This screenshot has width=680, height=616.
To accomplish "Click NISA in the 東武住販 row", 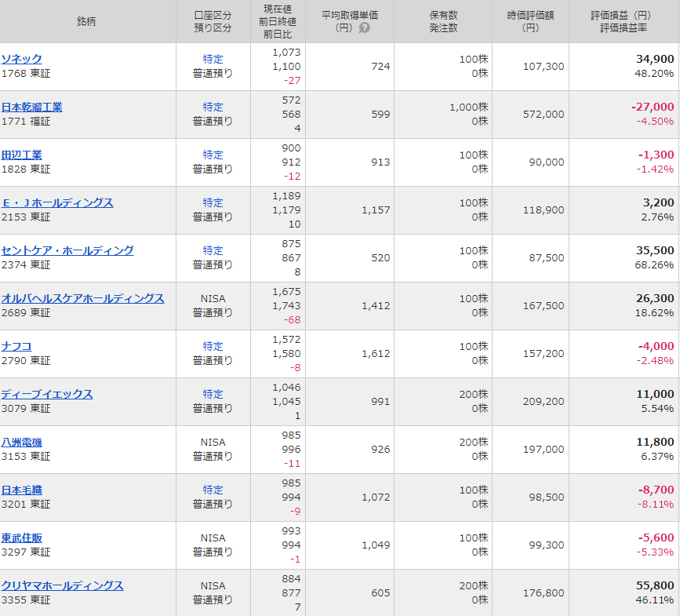I will (x=213, y=538).
